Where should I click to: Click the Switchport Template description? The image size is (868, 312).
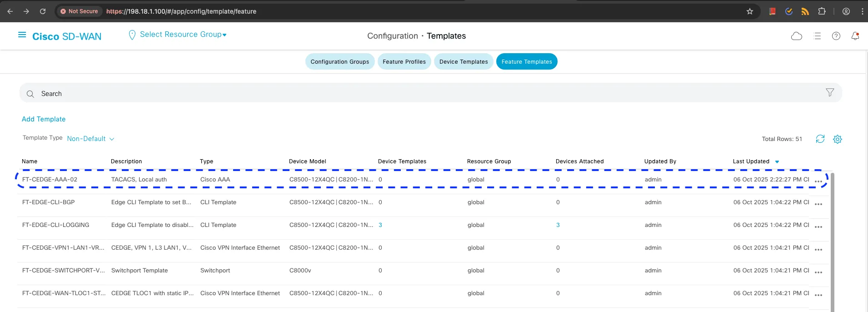pyautogui.click(x=140, y=271)
